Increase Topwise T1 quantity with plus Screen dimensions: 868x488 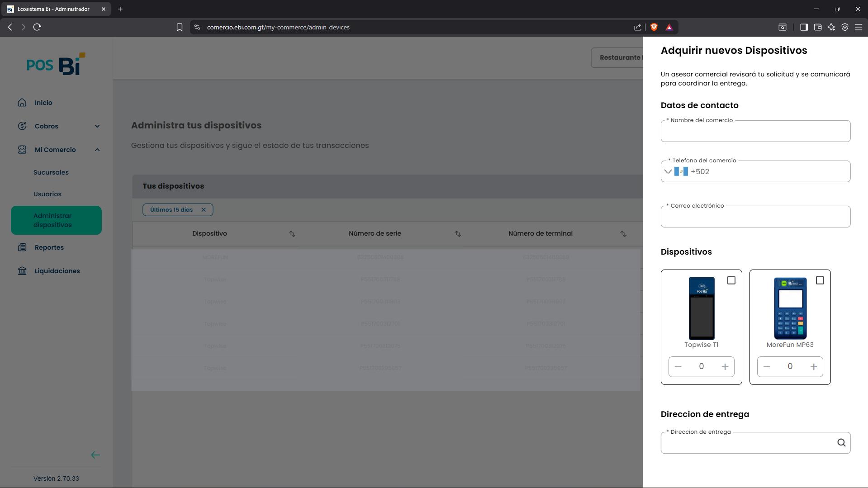pos(725,367)
